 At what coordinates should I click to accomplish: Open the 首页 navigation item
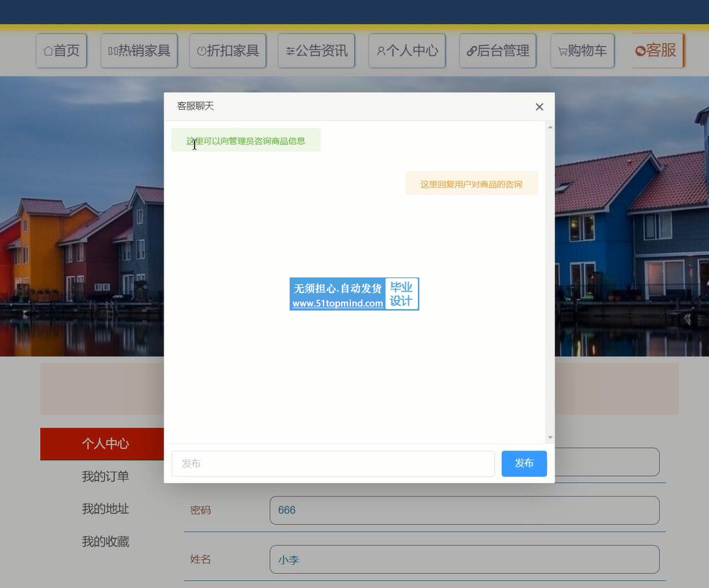tap(61, 51)
